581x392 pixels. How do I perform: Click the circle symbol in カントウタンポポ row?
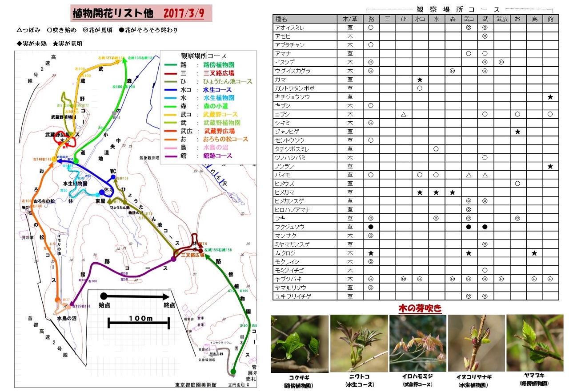420,88
